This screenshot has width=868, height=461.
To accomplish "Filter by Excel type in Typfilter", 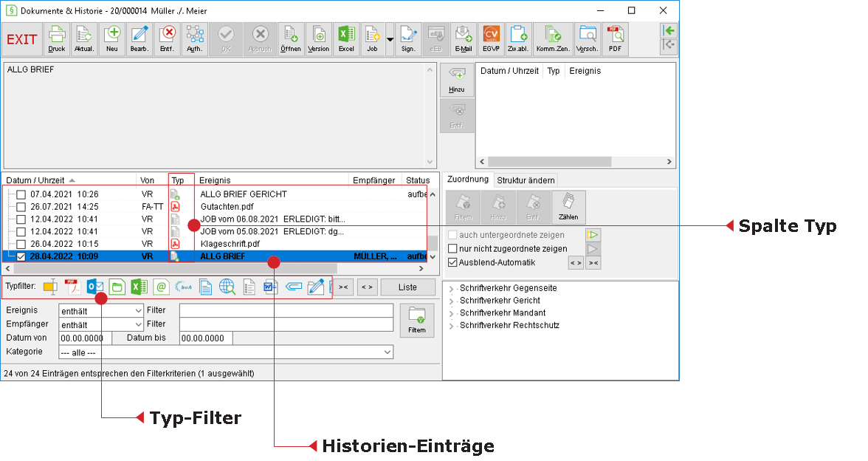I will pos(139,287).
